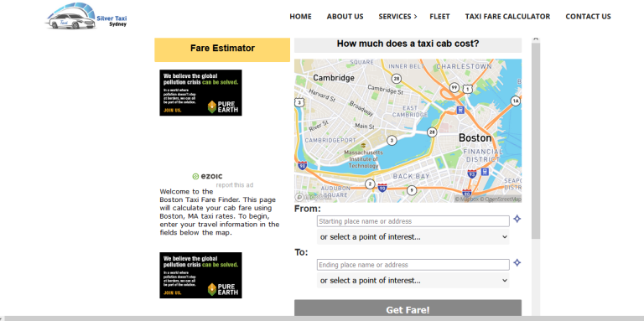Go to About Us page
The height and width of the screenshot is (321, 644).
coord(345,17)
